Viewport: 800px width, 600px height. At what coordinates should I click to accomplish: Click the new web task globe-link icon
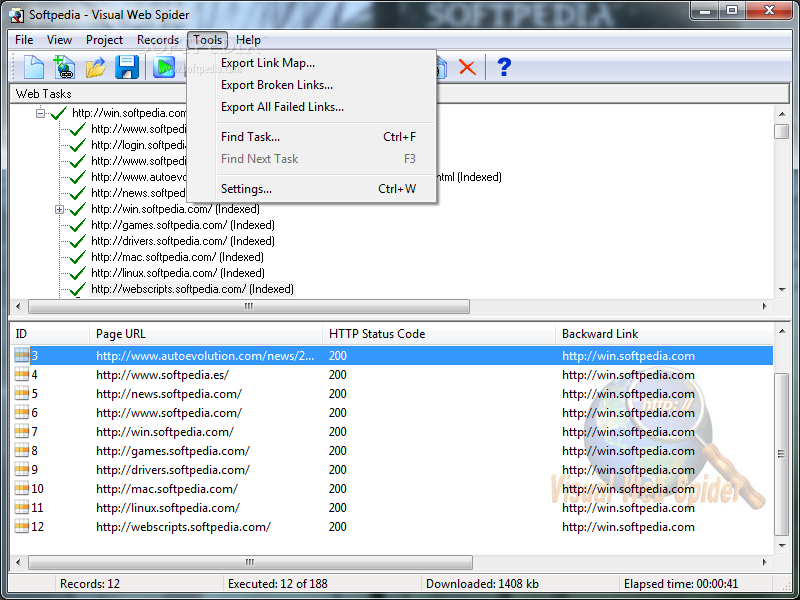64,67
